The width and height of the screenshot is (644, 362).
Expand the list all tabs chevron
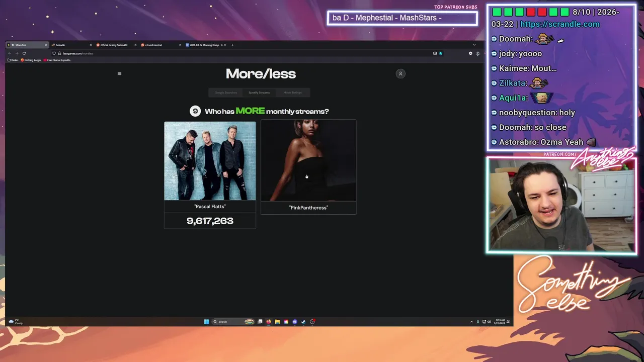tap(474, 45)
